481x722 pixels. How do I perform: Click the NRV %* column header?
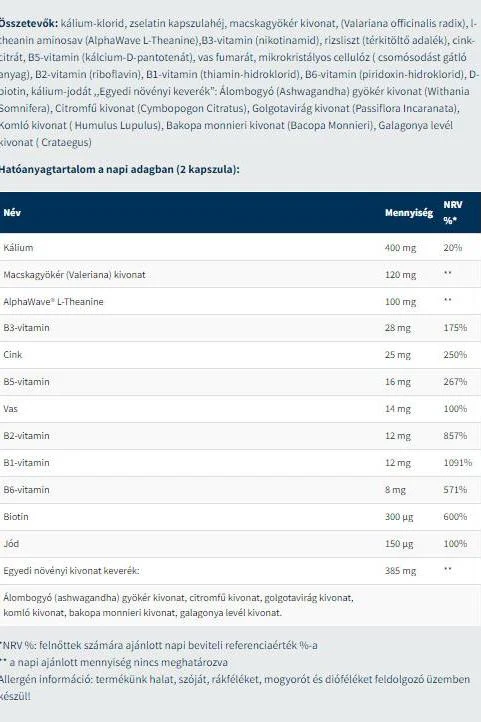453,212
